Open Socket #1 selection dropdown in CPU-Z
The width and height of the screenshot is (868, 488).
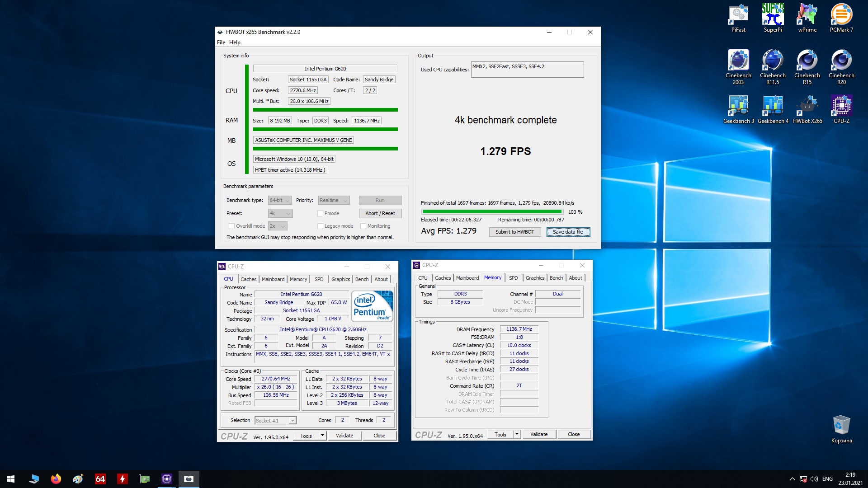point(275,420)
